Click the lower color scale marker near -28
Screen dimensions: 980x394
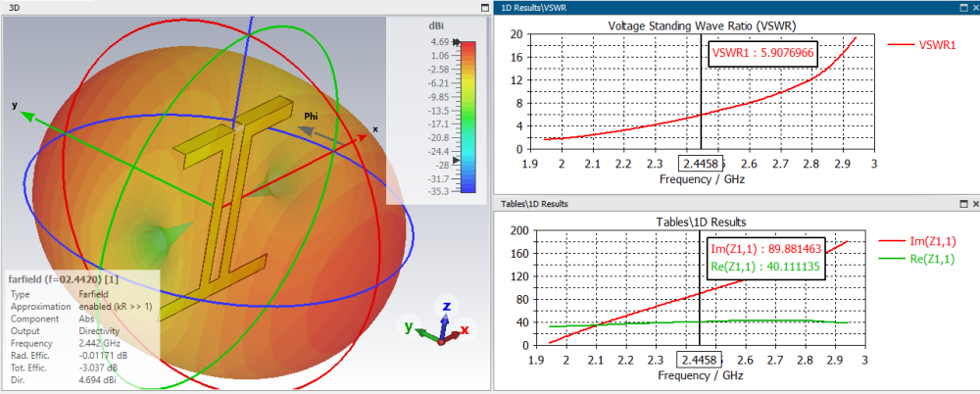pyautogui.click(x=457, y=161)
